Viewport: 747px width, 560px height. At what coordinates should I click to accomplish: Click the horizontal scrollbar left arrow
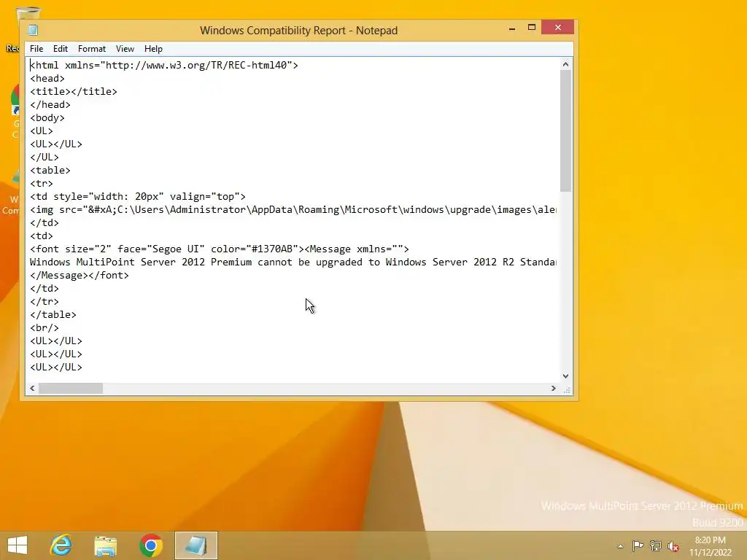pyautogui.click(x=32, y=388)
